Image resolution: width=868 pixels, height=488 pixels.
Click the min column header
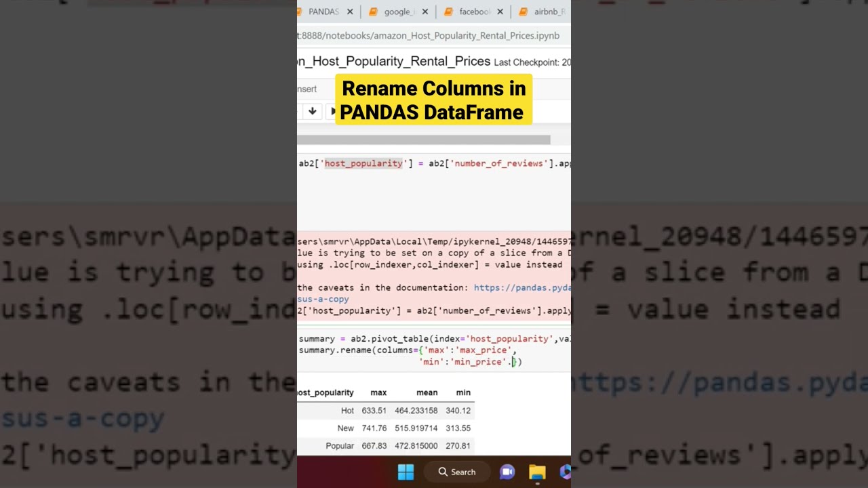point(463,392)
